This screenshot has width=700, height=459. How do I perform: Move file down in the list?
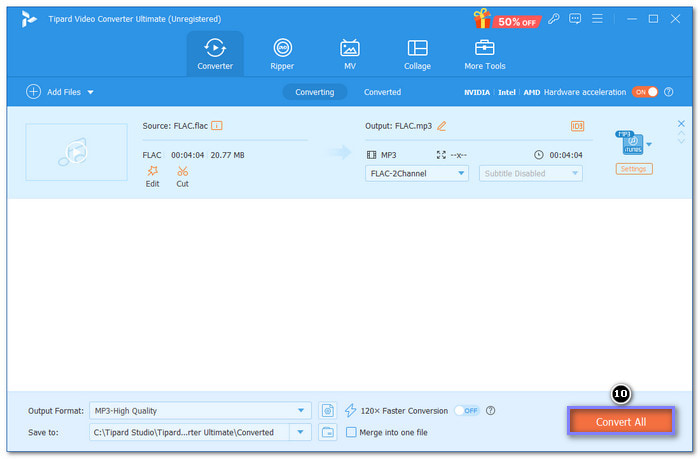(x=681, y=141)
